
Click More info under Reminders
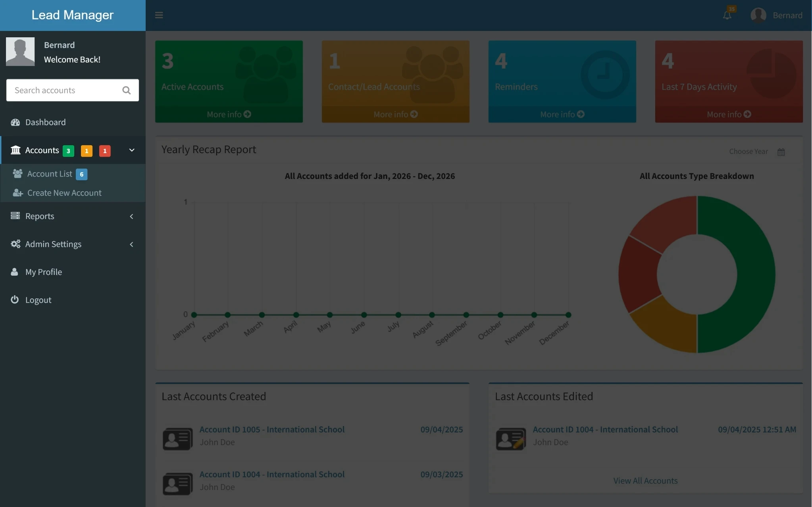tap(562, 114)
